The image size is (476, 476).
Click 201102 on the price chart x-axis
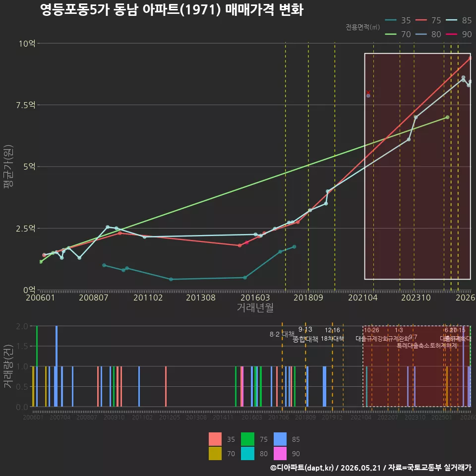[x=148, y=297]
